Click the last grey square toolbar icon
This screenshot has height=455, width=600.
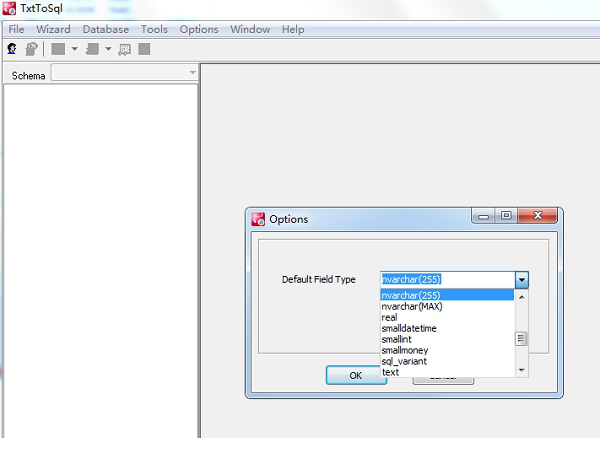(144, 49)
